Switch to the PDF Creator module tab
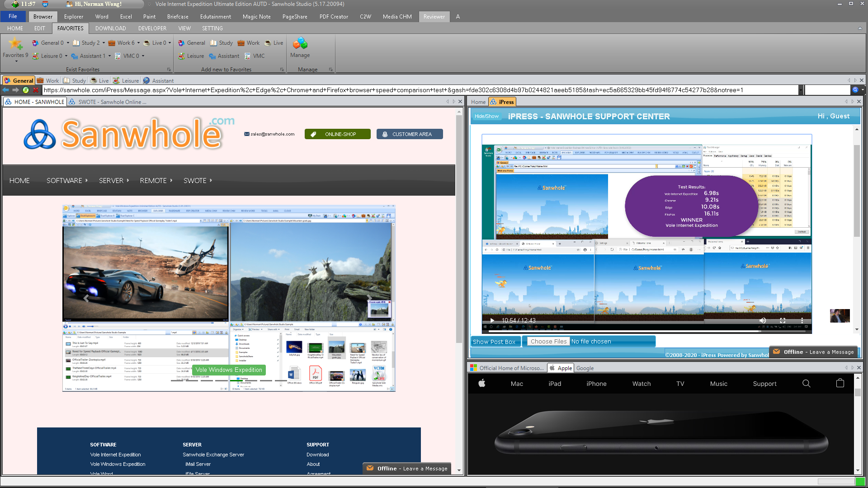 [334, 17]
